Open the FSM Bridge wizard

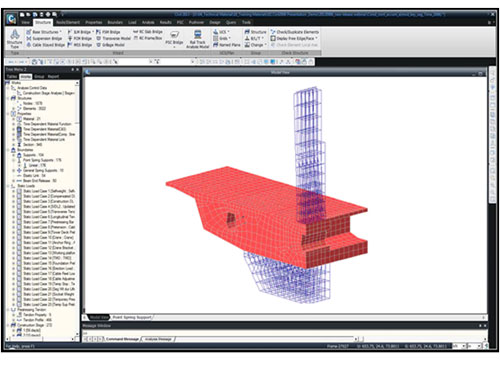(x=108, y=32)
